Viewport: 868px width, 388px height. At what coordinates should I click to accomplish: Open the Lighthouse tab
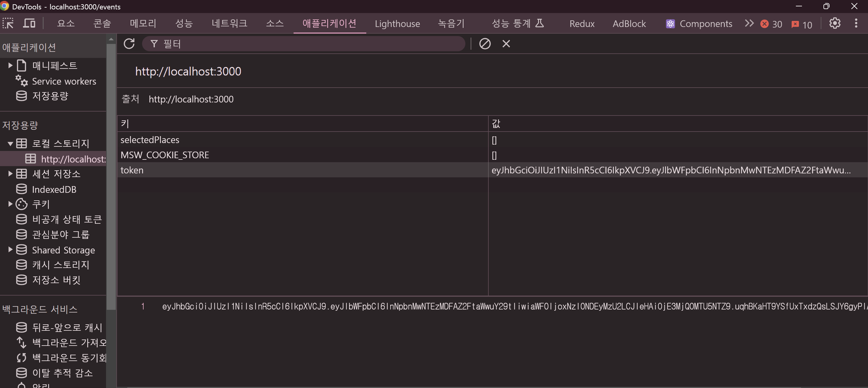coord(397,24)
